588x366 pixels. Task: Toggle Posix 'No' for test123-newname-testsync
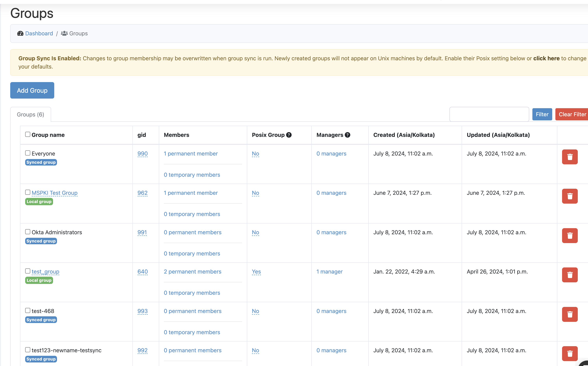point(255,350)
